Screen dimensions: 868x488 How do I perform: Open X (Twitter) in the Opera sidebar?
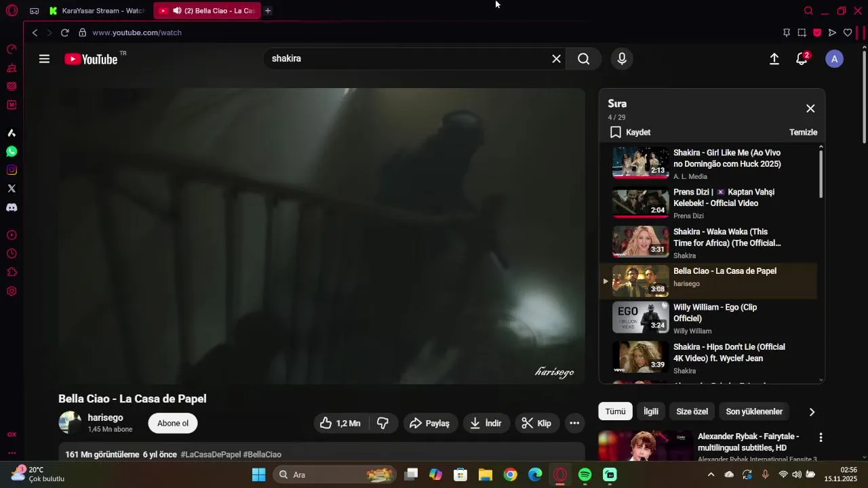tap(12, 188)
